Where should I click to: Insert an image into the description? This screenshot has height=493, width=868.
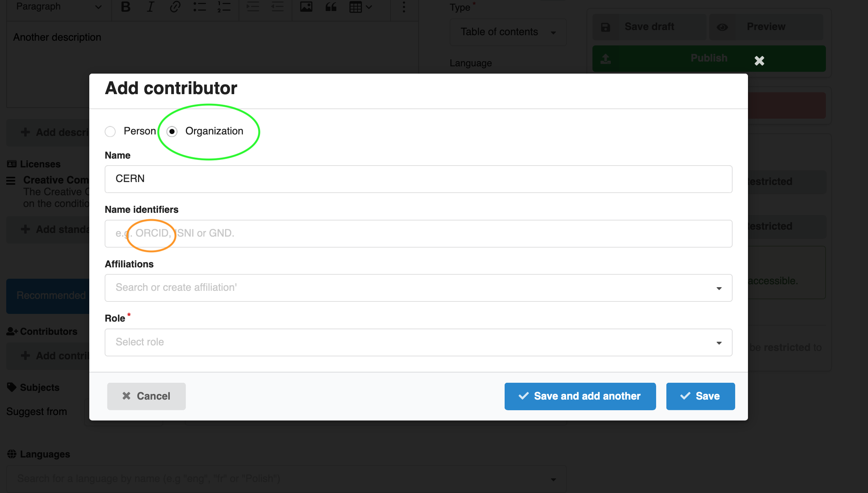click(306, 7)
